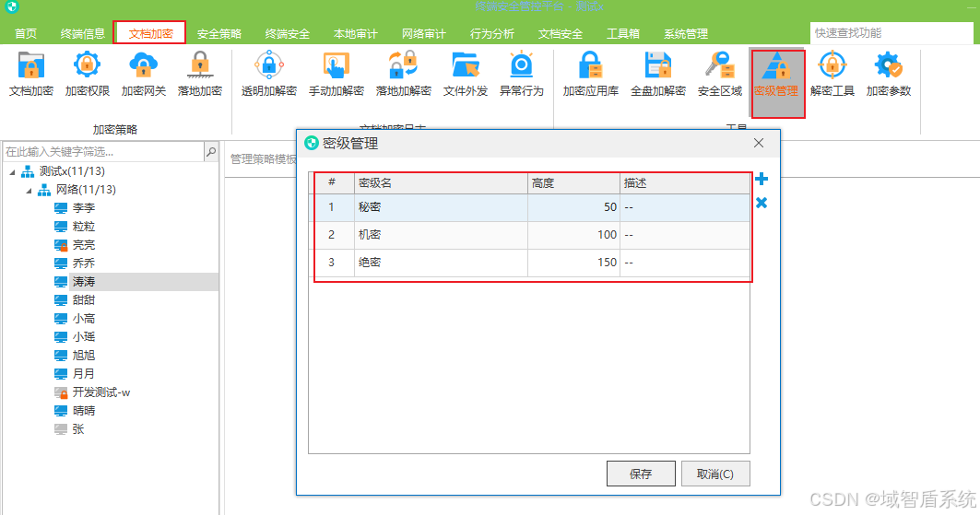Open the 落地加解密 log
This screenshot has height=515, width=980.
pos(404,75)
